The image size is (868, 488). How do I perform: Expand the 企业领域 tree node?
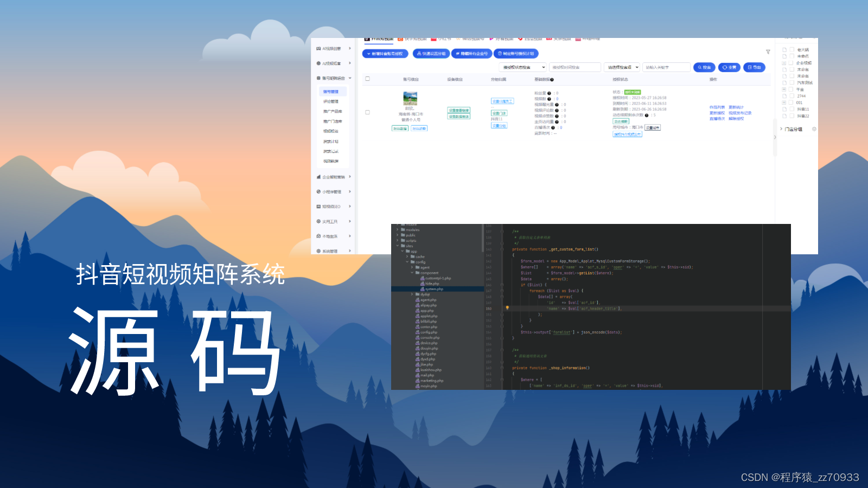(784, 63)
